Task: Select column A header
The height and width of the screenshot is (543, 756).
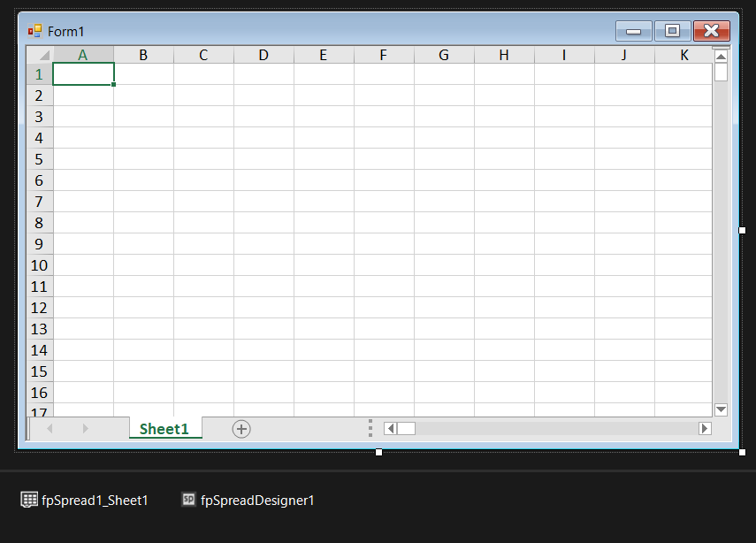Action: coord(83,55)
